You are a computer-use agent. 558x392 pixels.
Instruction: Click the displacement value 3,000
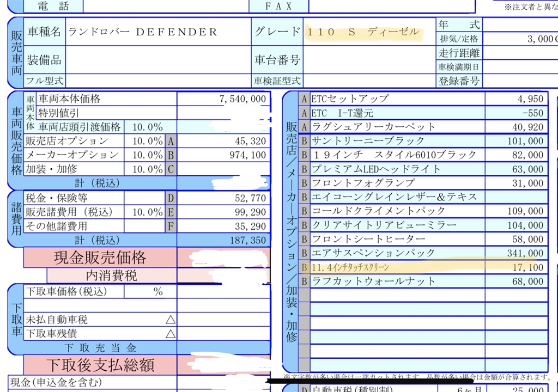tap(541, 39)
